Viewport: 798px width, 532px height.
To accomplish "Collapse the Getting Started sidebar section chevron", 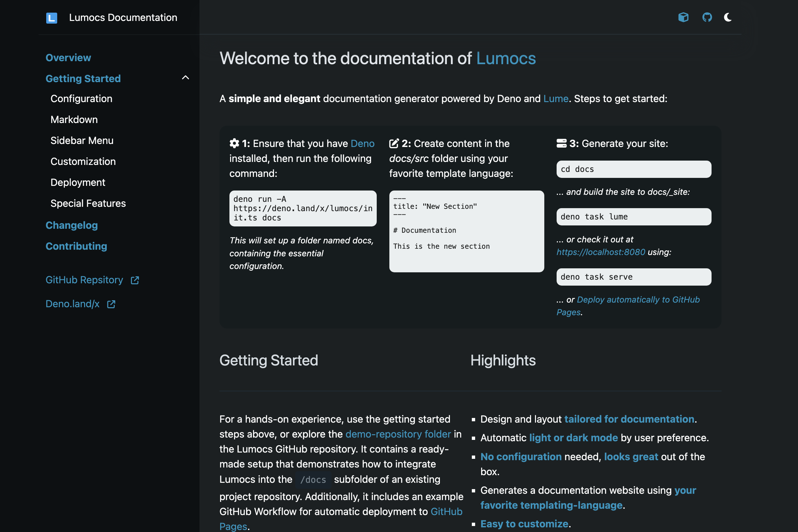I will [185, 78].
